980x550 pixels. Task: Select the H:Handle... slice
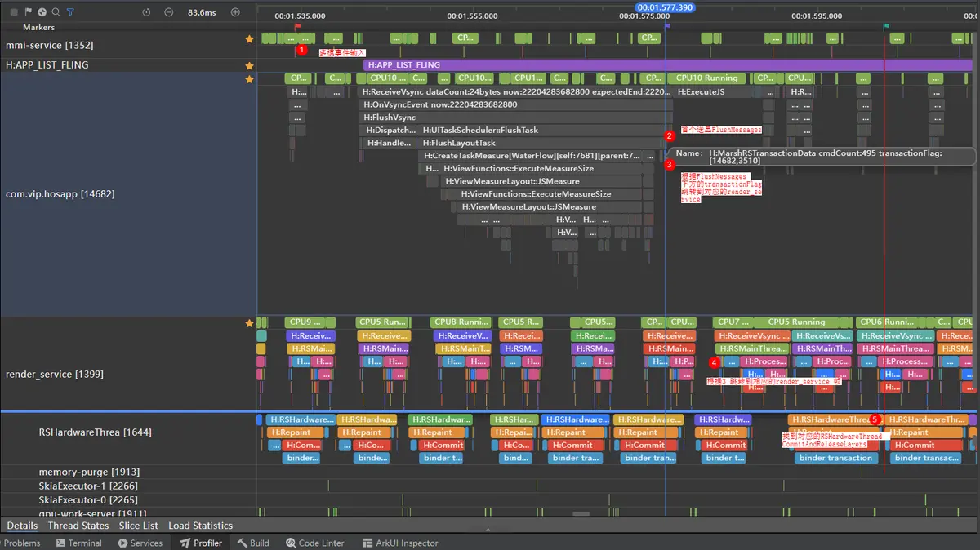pos(390,143)
